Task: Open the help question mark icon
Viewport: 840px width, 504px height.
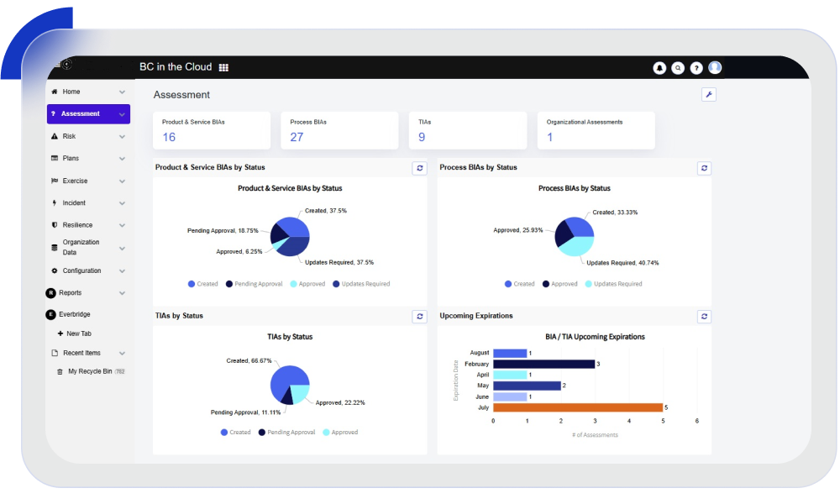Action: (696, 68)
